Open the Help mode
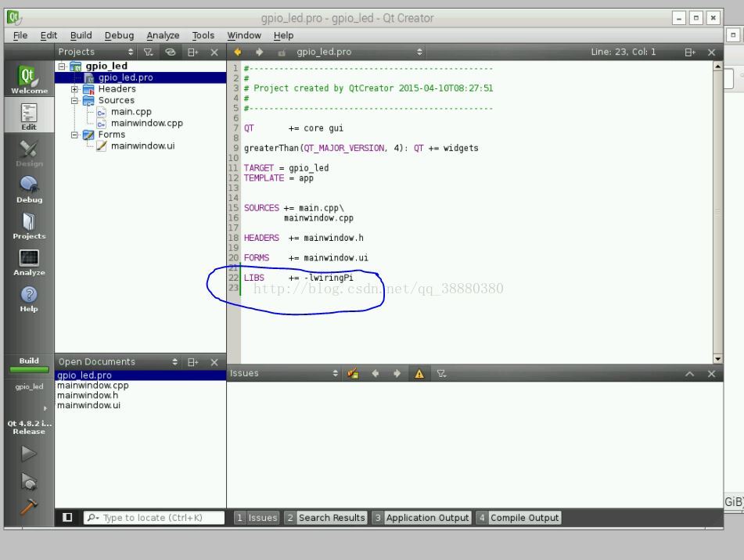The height and width of the screenshot is (560, 744). click(29, 299)
